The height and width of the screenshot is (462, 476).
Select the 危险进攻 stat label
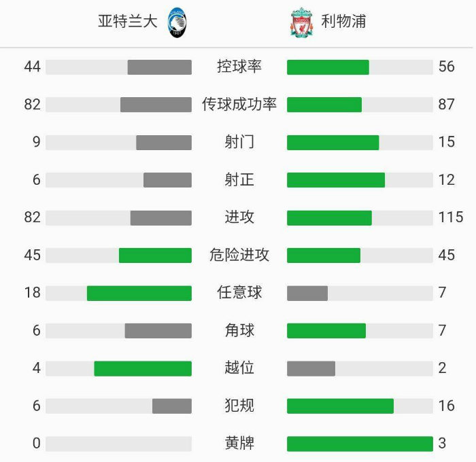coord(239,255)
